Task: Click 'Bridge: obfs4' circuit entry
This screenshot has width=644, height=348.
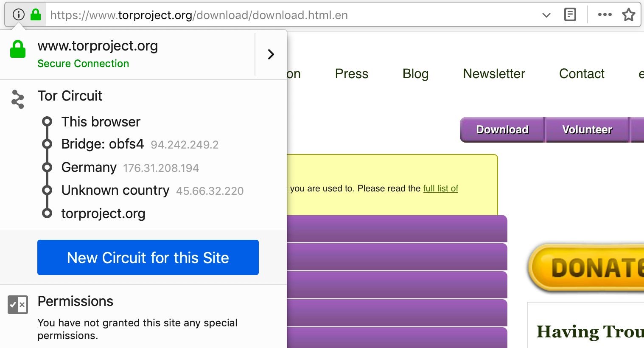Action: pos(103,144)
